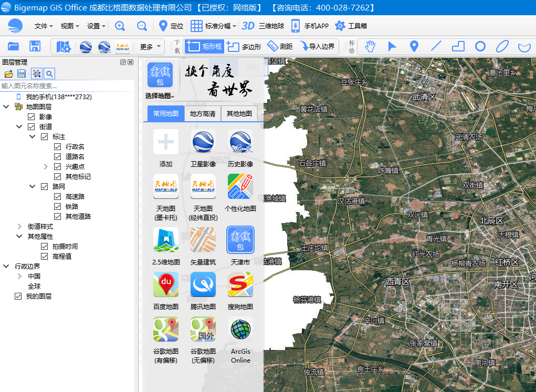Select the marker pin drawing tool

click(414, 46)
